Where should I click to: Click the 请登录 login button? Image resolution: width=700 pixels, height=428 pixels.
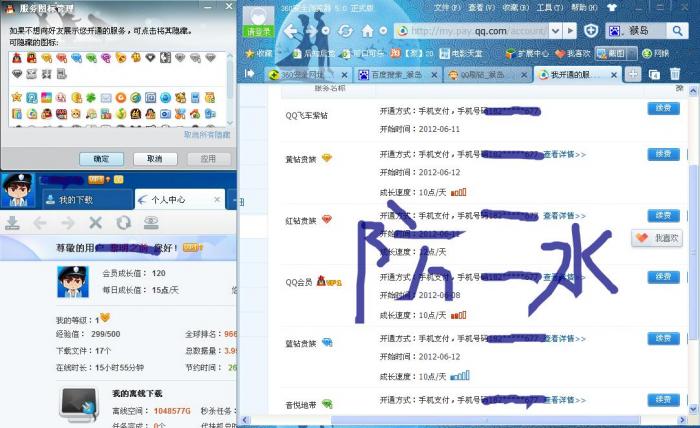click(x=258, y=32)
